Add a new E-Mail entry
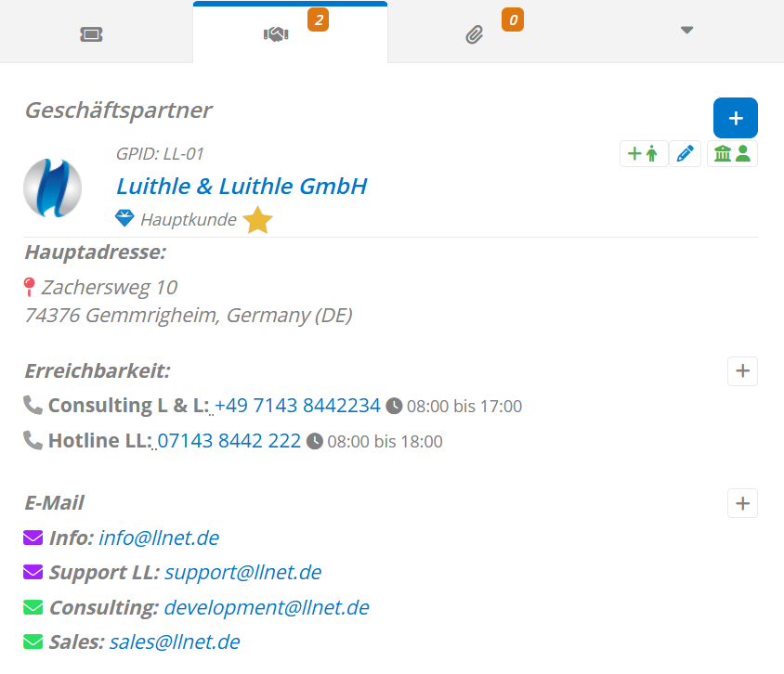The height and width of the screenshot is (674, 784). pyautogui.click(x=742, y=503)
